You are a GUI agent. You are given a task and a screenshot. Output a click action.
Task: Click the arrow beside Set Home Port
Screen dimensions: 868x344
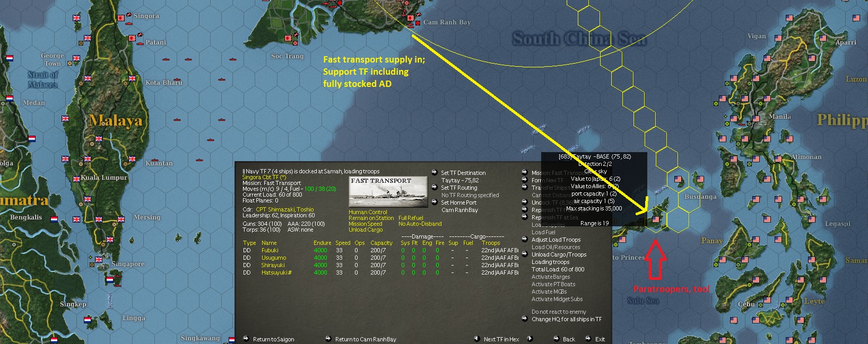(434, 202)
